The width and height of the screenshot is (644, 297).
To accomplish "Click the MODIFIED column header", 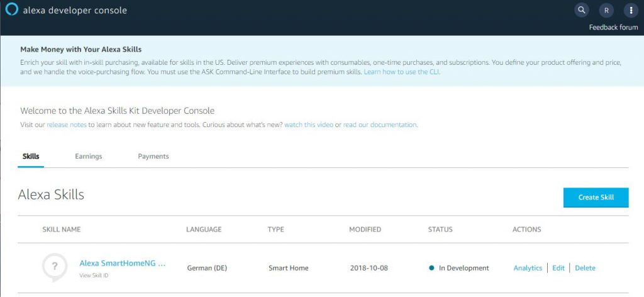I will [365, 229].
